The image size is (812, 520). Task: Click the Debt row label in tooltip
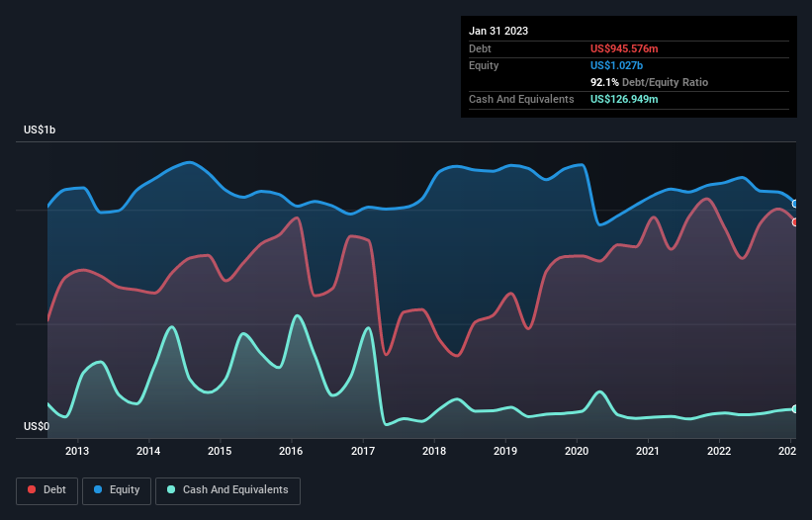click(480, 48)
